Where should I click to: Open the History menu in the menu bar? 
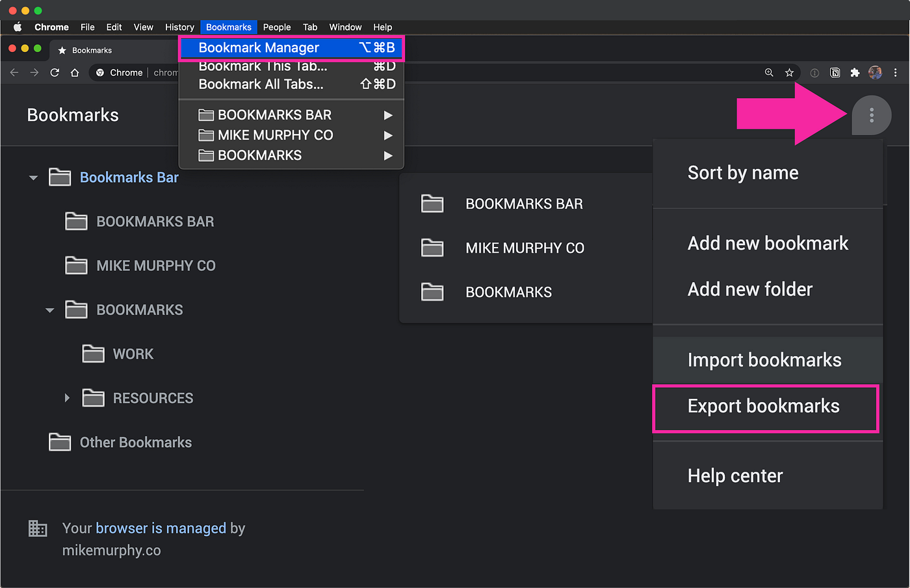[179, 27]
